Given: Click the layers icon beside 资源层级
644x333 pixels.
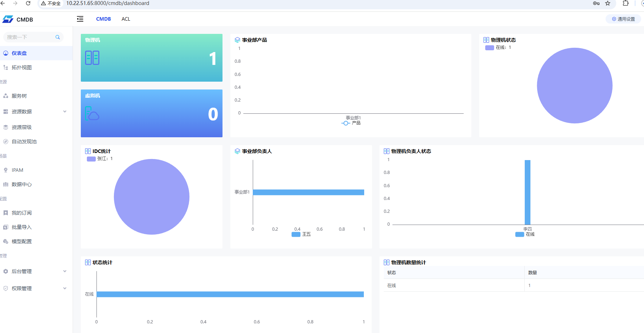Looking at the screenshot, I should click(6, 127).
